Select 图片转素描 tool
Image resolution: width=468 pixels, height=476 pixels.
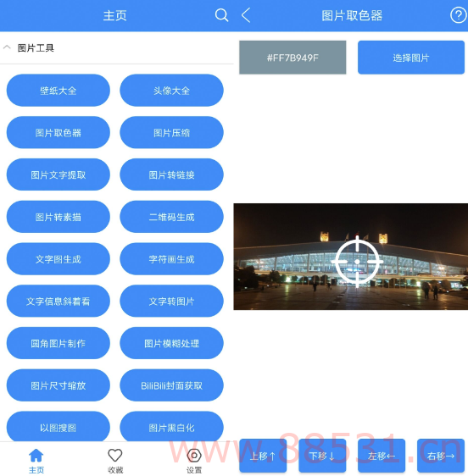(58, 217)
